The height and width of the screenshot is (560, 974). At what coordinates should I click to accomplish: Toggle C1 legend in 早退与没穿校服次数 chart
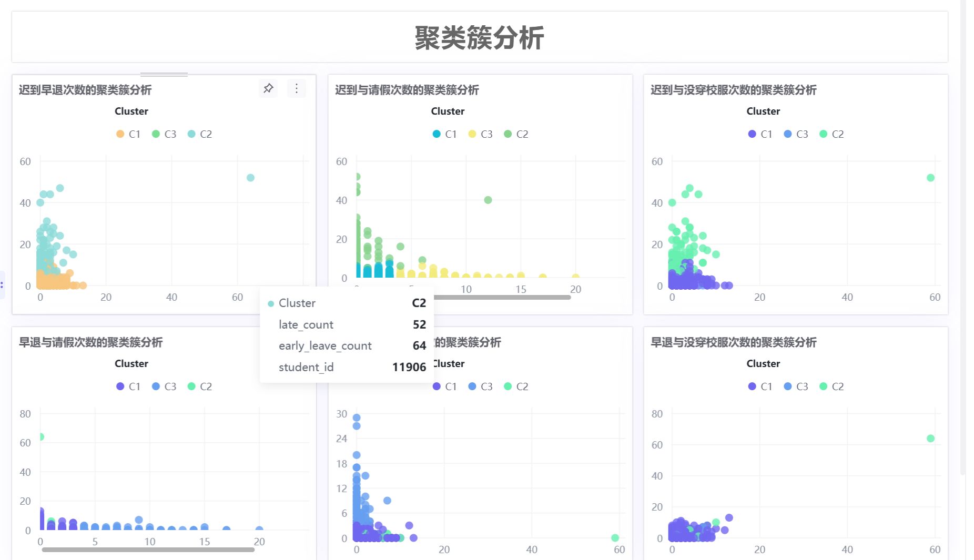(760, 386)
